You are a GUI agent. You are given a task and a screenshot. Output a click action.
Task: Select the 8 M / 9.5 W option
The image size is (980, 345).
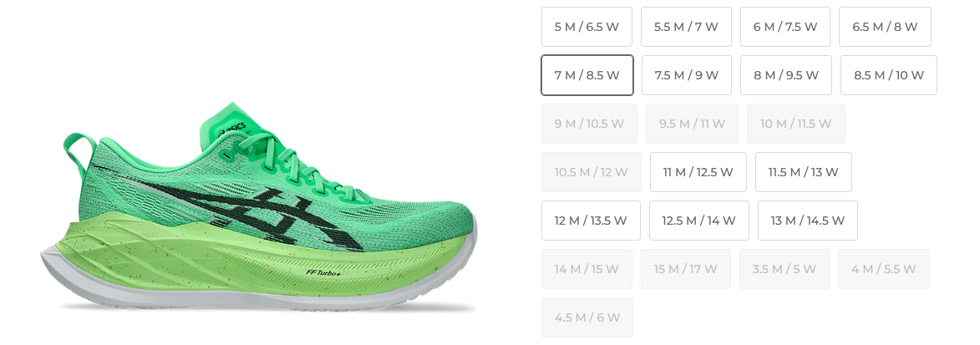pyautogui.click(x=785, y=75)
